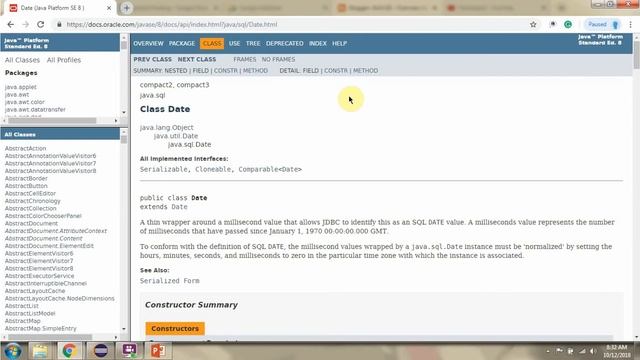This screenshot has height=360, width=640.
Task: Open the AbstractList class
Action: pyautogui.click(x=22, y=306)
